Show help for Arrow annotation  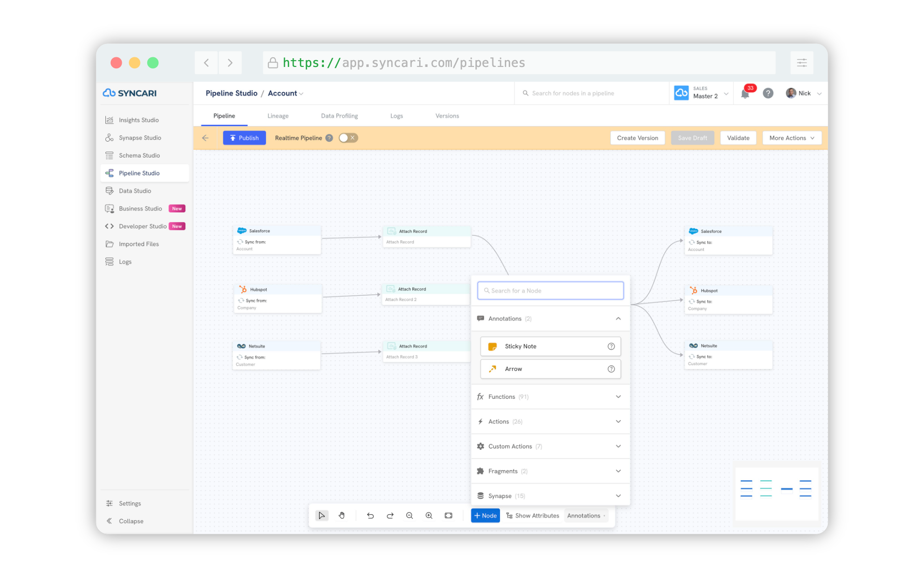[x=611, y=369]
